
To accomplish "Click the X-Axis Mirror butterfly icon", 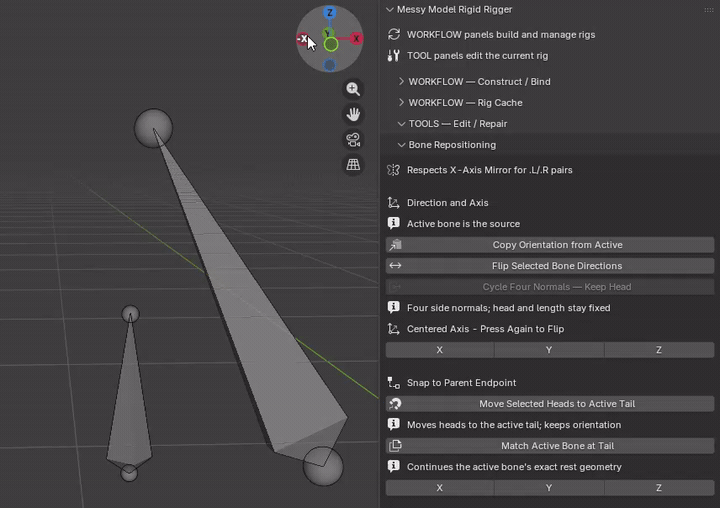I will (x=394, y=170).
